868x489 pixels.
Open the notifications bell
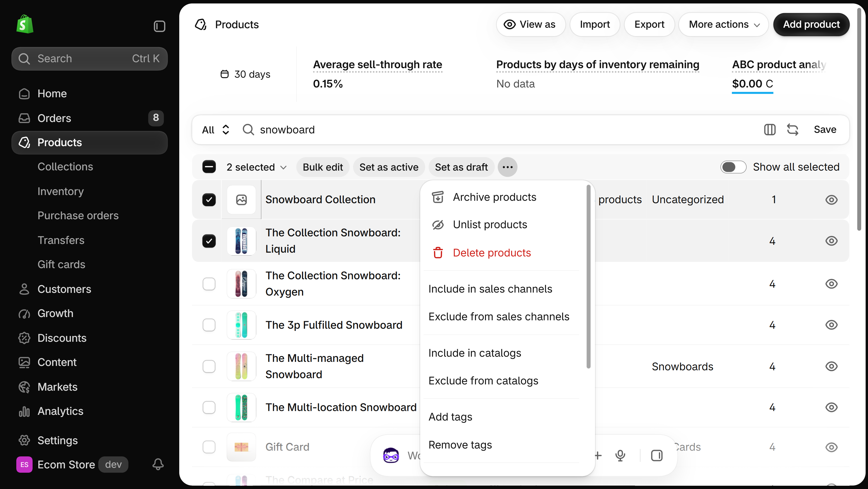pyautogui.click(x=158, y=464)
